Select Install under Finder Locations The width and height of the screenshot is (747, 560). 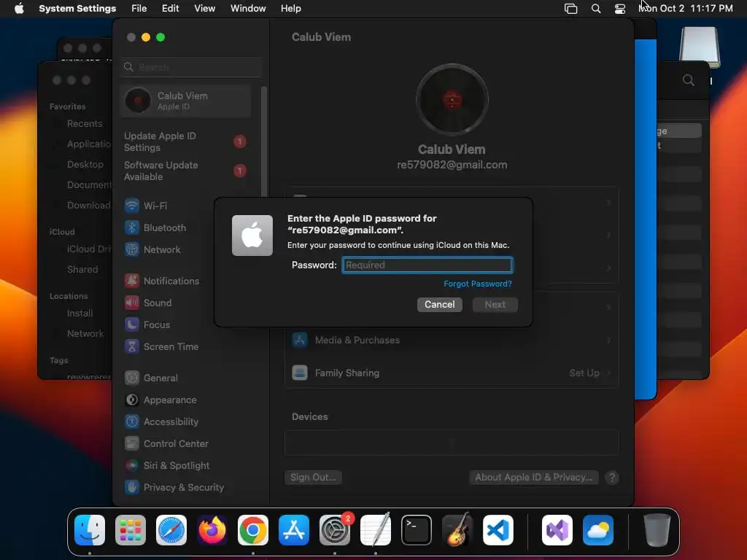tap(80, 314)
